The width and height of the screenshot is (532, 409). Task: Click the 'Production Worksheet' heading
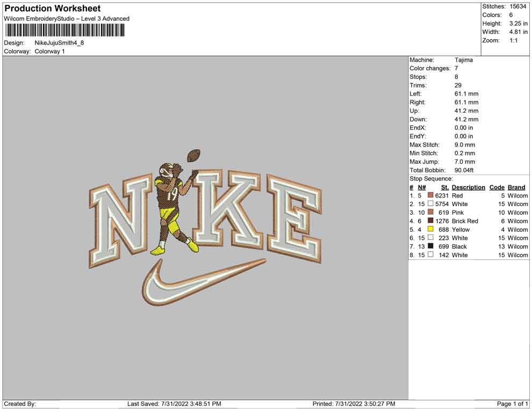53,9
